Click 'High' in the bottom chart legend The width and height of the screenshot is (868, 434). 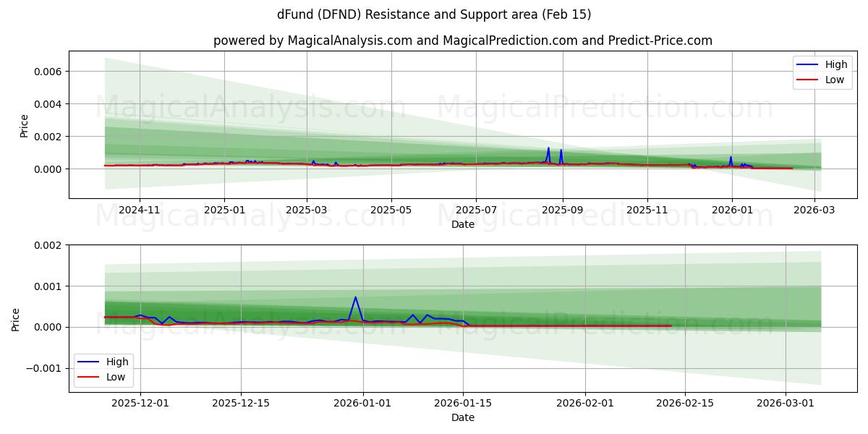tap(117, 362)
